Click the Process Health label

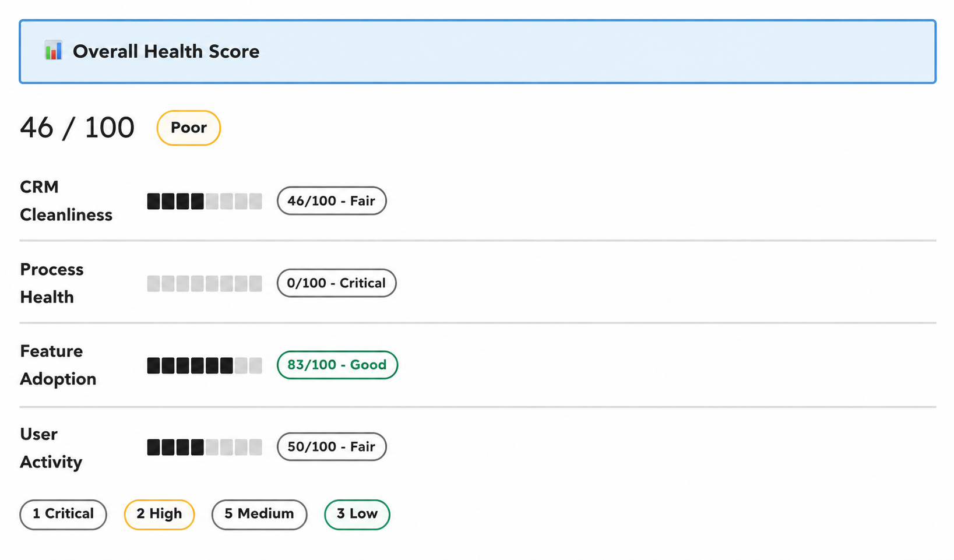coord(52,283)
